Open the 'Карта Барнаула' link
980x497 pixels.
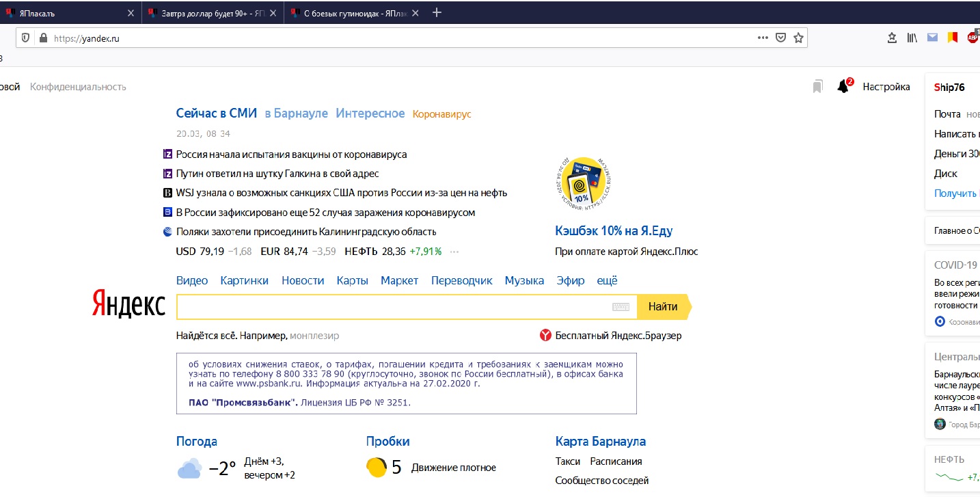coord(601,442)
